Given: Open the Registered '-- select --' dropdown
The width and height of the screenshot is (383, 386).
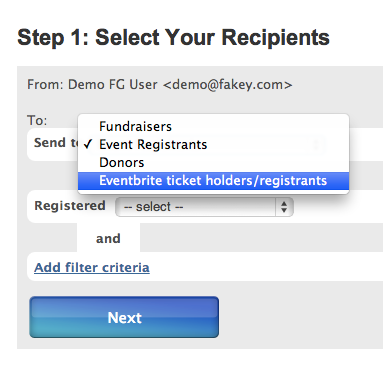Looking at the screenshot, I should click(x=204, y=207).
